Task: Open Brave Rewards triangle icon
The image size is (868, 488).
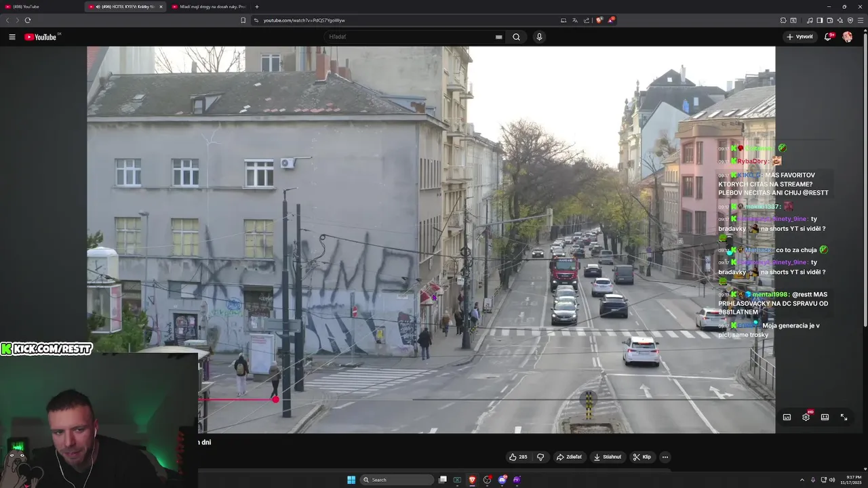Action: [x=610, y=20]
